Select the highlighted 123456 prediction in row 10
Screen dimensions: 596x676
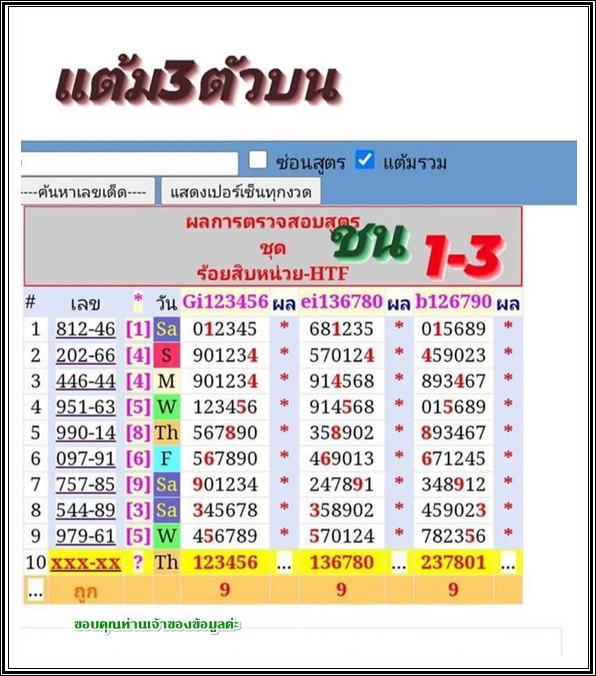(x=225, y=563)
